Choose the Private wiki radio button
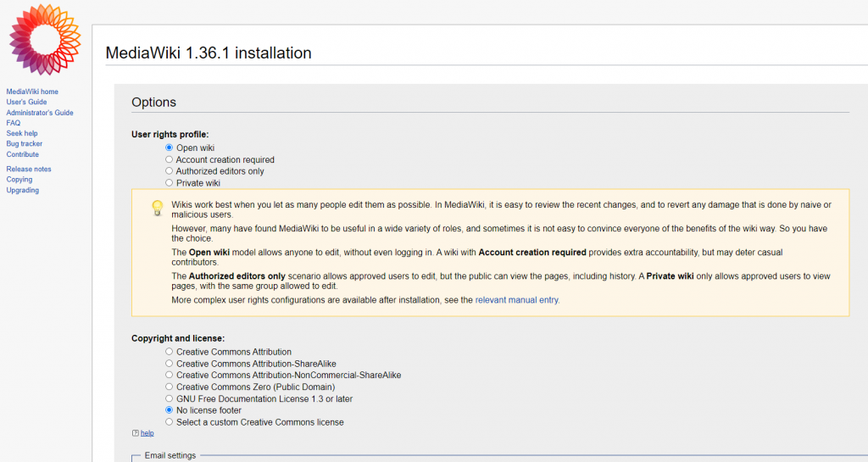This screenshot has width=868, height=462. pyautogui.click(x=170, y=183)
